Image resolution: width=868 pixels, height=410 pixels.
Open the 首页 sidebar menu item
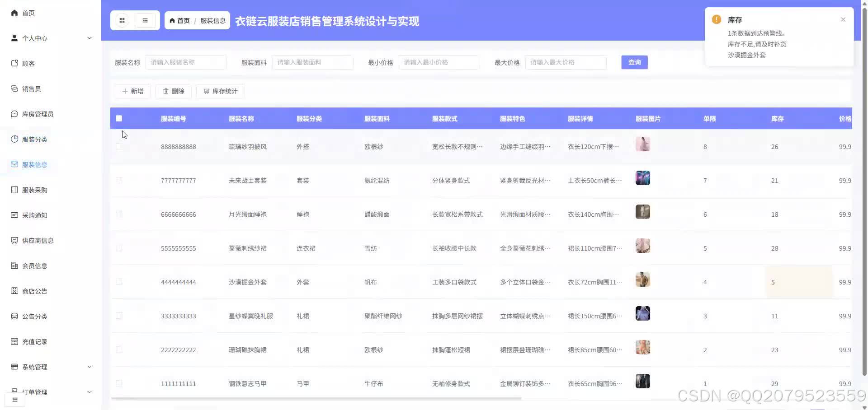click(51, 13)
